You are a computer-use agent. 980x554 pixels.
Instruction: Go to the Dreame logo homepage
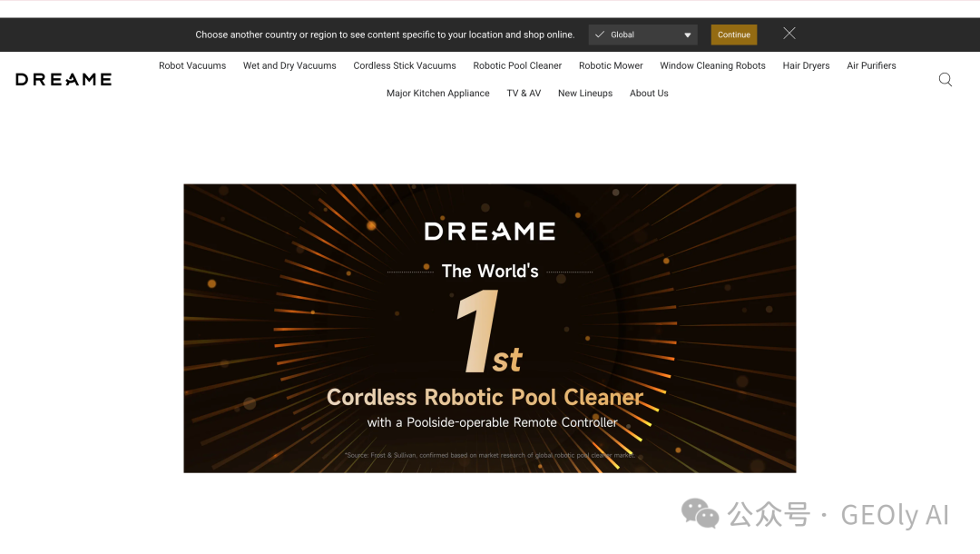click(x=64, y=79)
